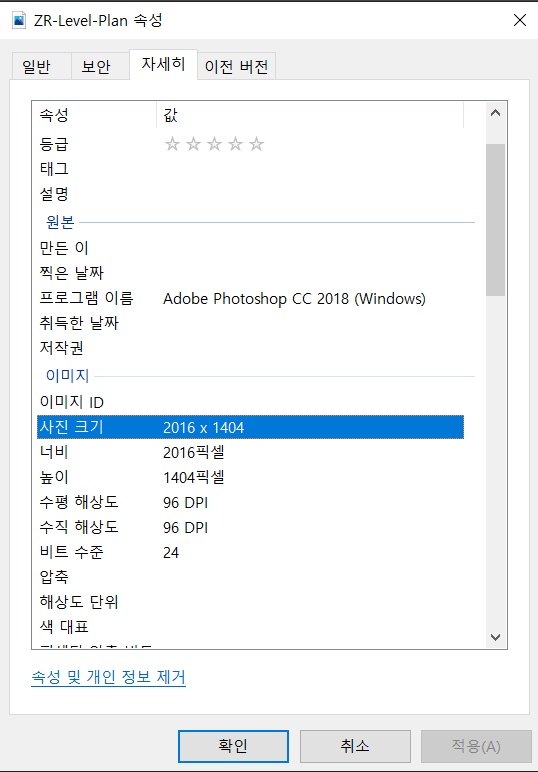The image size is (538, 772).
Task: Select the 프로그램 이름 property row
Action: coord(251,298)
